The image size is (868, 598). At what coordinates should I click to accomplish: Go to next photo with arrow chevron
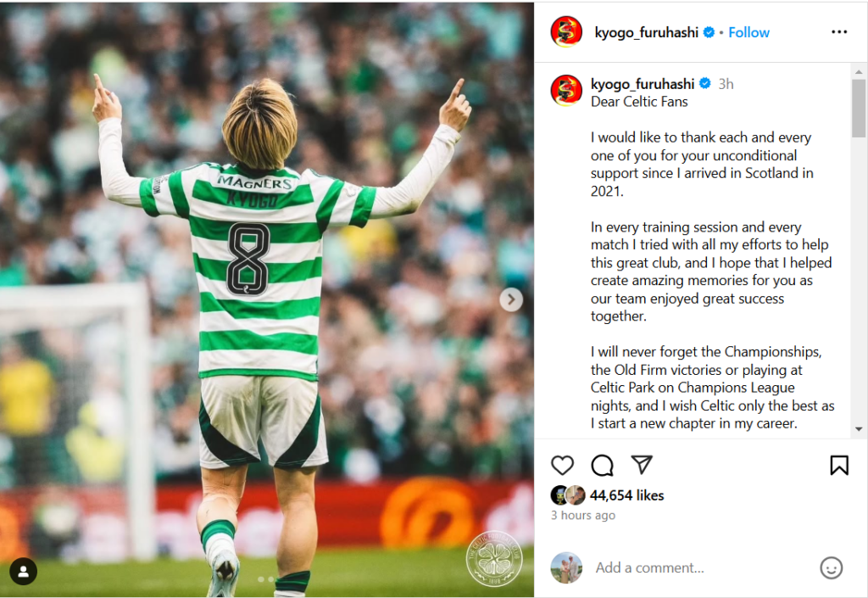point(511,299)
